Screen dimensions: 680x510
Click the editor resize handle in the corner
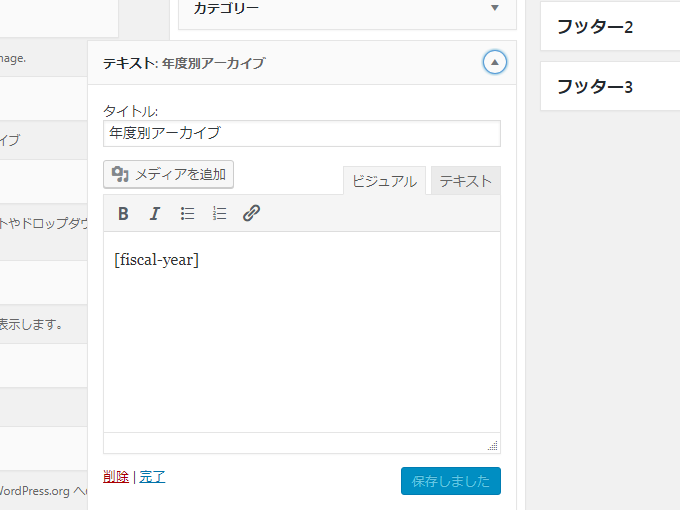coord(492,446)
